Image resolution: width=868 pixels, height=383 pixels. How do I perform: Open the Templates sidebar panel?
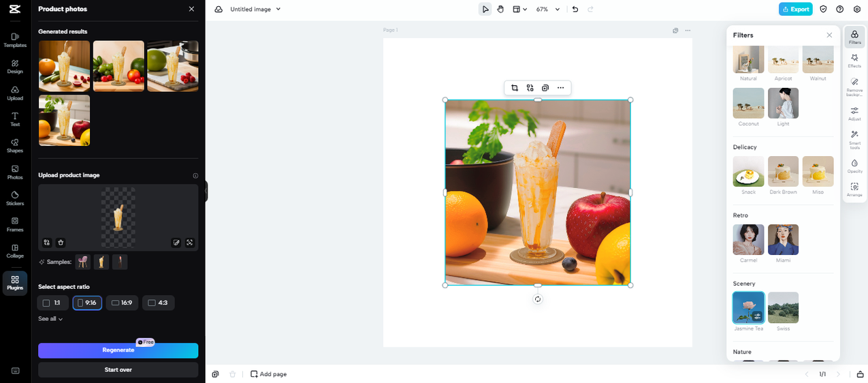(x=15, y=40)
